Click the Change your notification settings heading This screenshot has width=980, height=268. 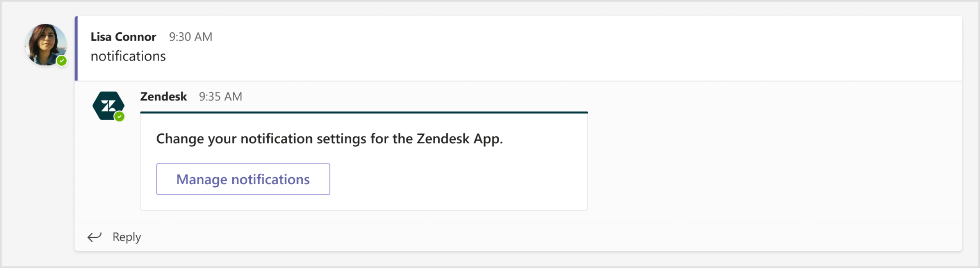click(329, 138)
